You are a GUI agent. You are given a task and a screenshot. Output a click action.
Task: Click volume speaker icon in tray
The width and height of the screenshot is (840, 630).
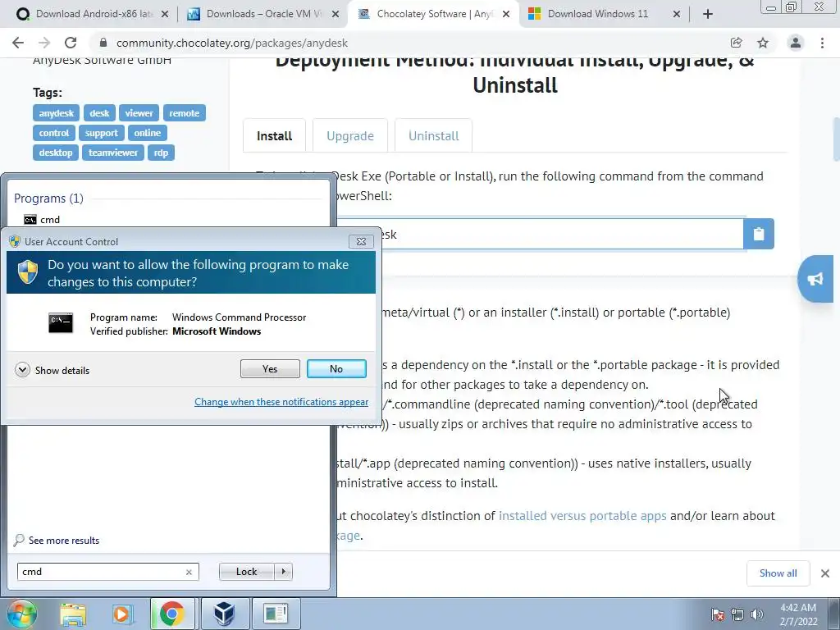[x=756, y=614]
